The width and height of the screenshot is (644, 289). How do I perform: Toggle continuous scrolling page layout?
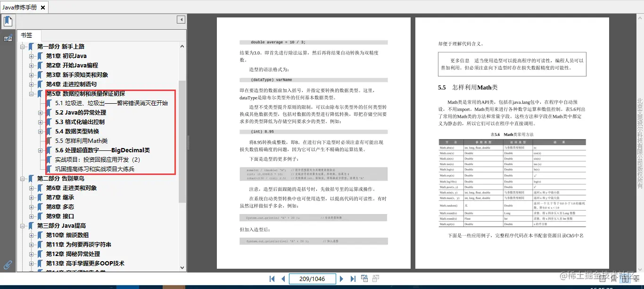(613, 278)
